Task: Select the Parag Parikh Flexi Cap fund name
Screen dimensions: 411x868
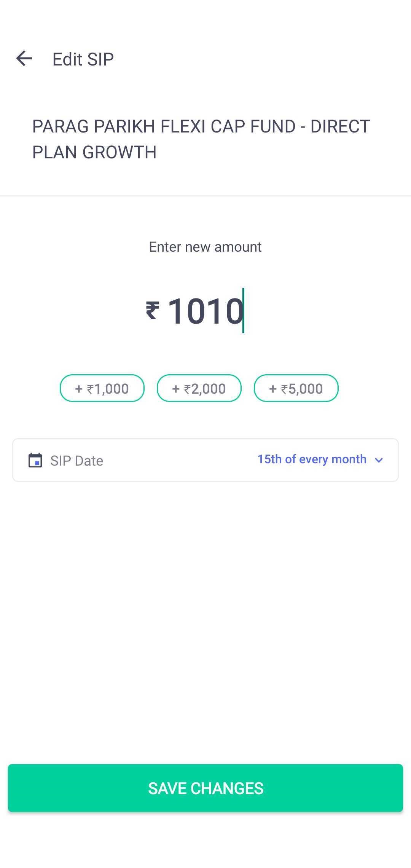Action: pyautogui.click(x=200, y=138)
